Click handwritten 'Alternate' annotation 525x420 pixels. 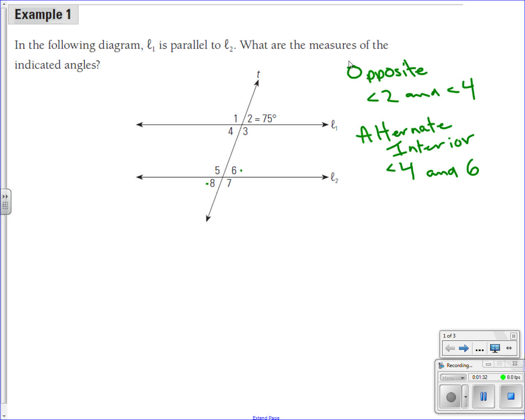point(404,130)
